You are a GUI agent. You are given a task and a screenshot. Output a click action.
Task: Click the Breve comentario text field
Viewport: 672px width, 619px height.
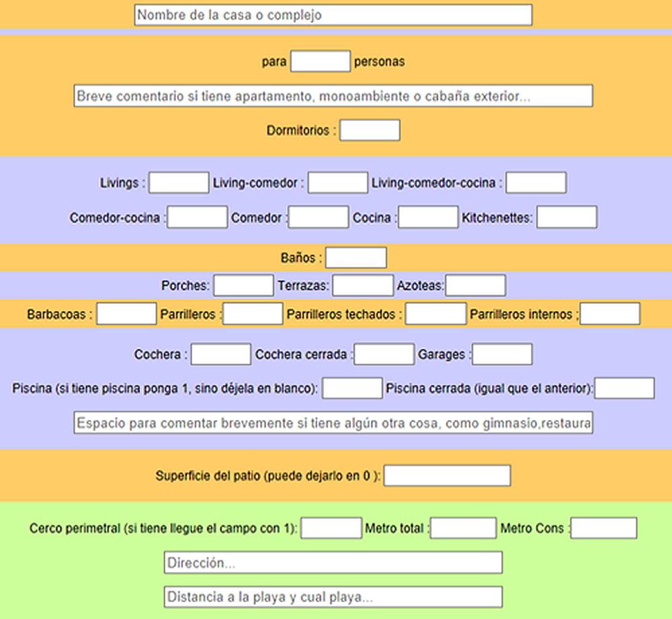tap(333, 95)
